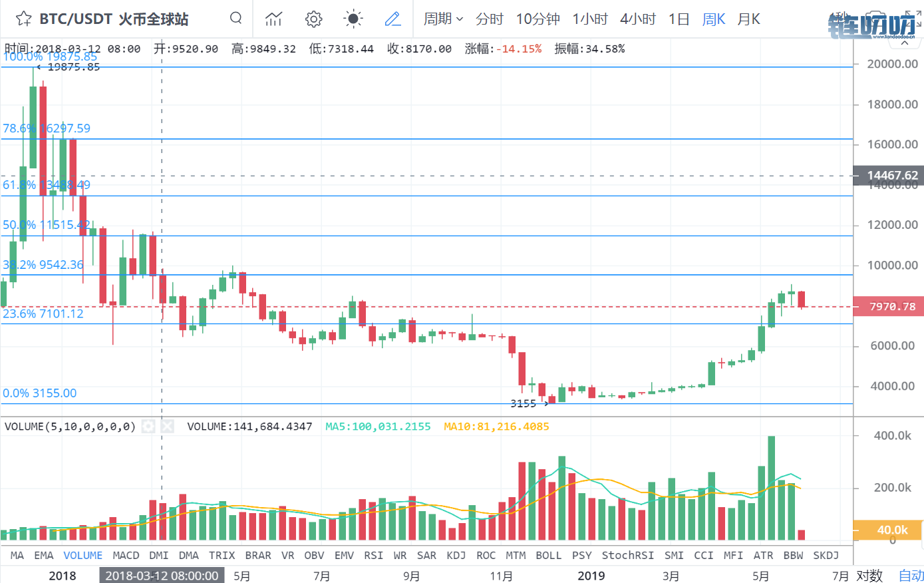
Task: Show the RSI indicator
Action: coord(374,555)
